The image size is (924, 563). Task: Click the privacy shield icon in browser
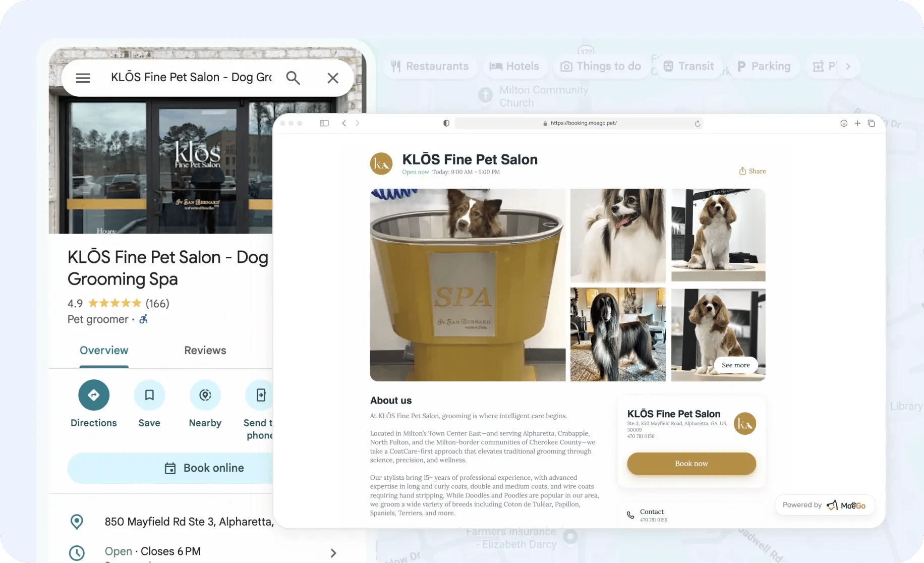click(446, 123)
